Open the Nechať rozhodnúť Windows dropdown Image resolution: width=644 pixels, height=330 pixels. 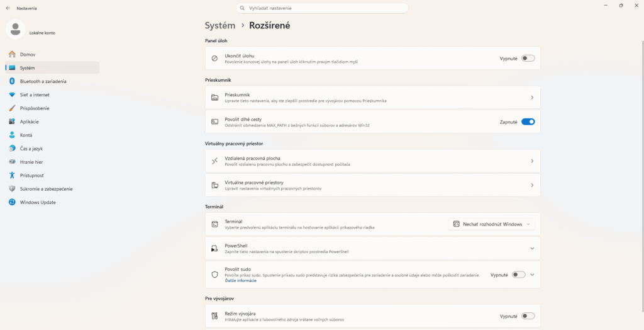[492, 224]
